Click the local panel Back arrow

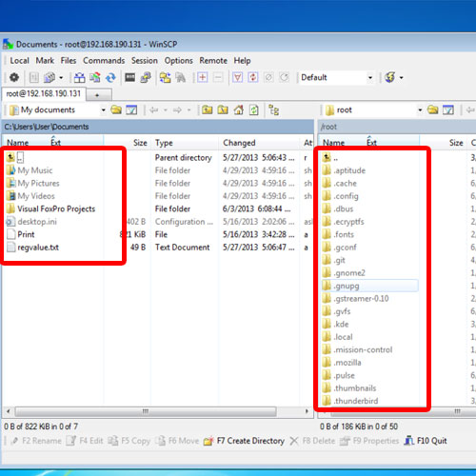click(x=154, y=110)
